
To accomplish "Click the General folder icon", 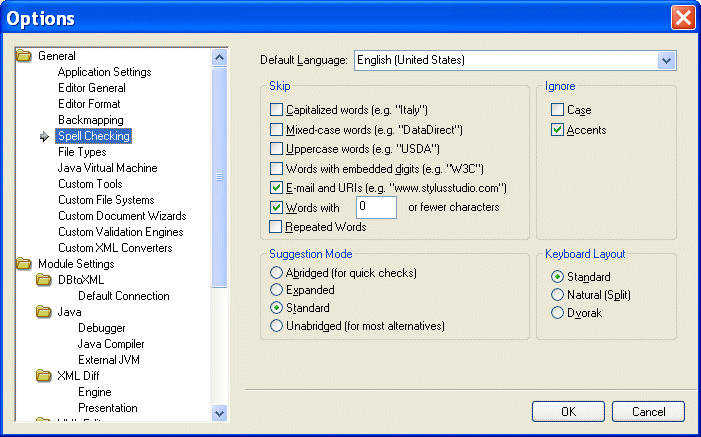I will tap(24, 56).
